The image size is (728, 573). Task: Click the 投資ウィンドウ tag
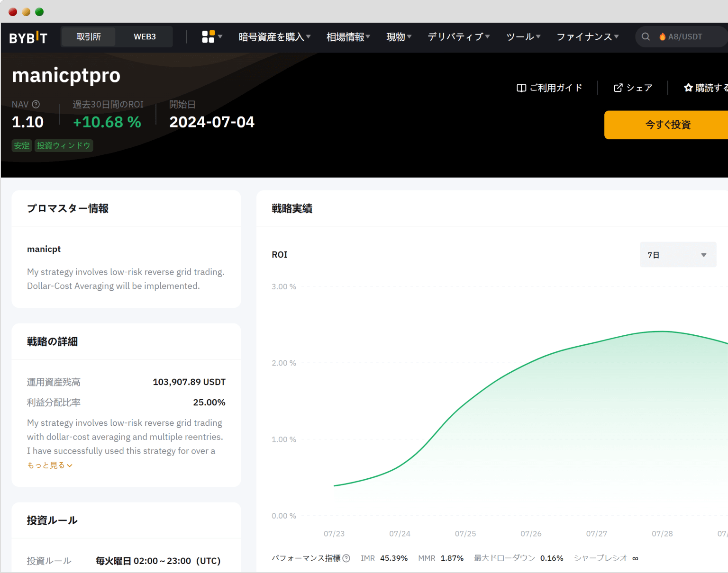[64, 145]
